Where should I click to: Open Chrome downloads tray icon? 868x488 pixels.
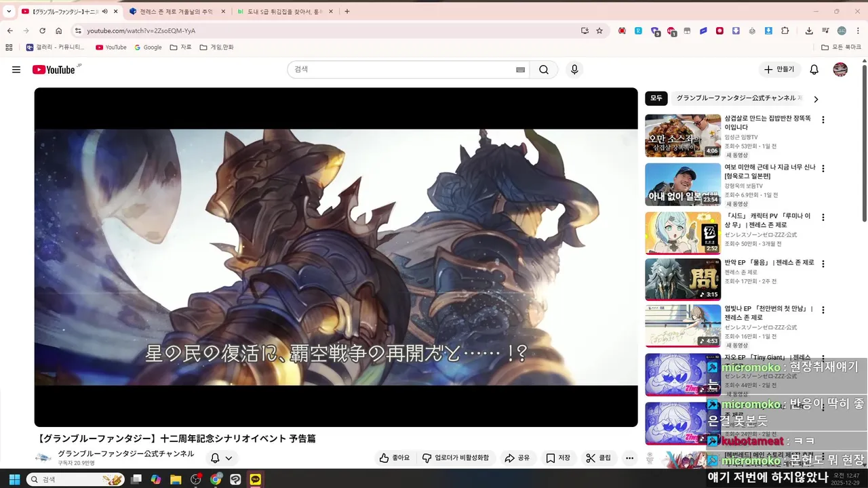(809, 30)
